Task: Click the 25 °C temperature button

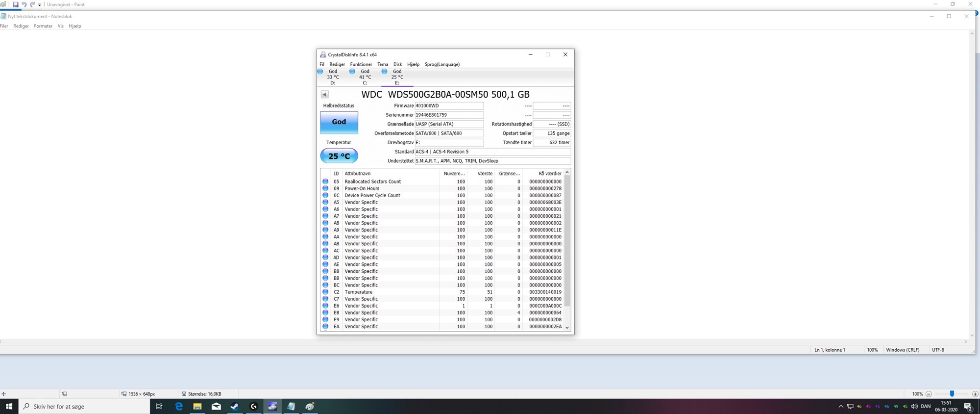Action: [339, 156]
